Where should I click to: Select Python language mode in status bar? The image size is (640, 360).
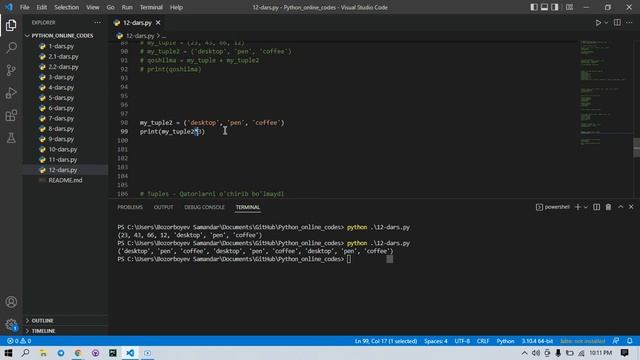tap(505, 341)
